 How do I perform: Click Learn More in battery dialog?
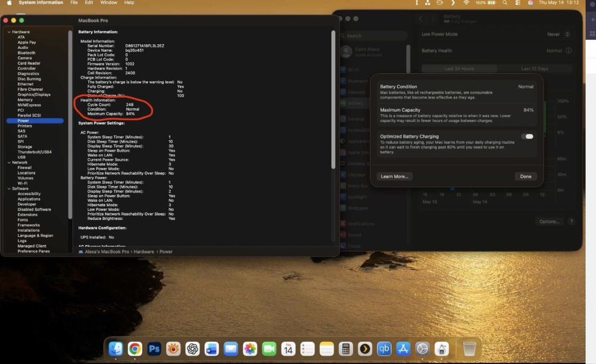395,176
